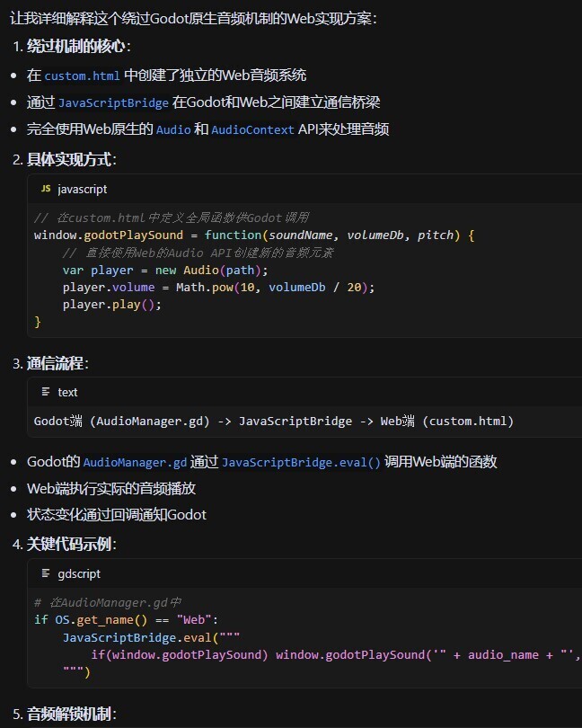582x728 pixels.
Task: Click the comment '// 直接使用Web的Audio API创建新的音频元素'
Action: point(198,253)
